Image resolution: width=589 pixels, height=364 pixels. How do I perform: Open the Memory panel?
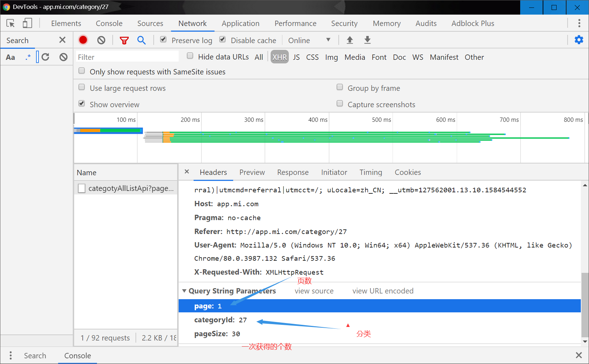(x=387, y=24)
